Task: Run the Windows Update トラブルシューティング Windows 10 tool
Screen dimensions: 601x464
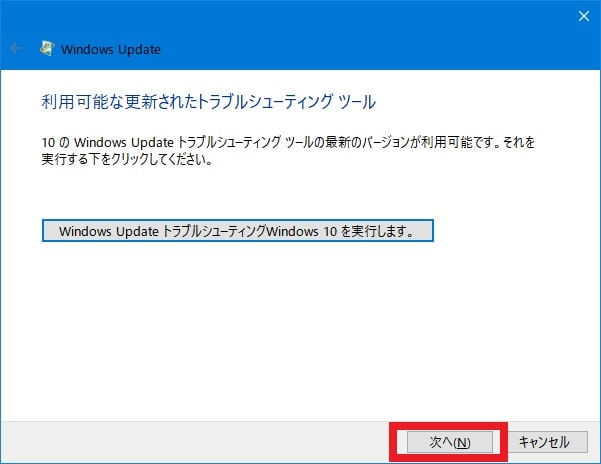Action: click(x=238, y=231)
